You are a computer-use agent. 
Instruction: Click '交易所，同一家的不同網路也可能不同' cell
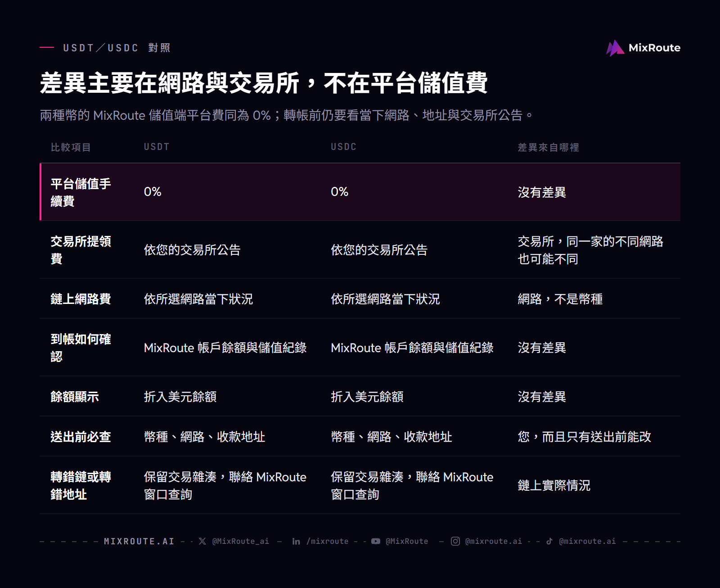tap(590, 250)
